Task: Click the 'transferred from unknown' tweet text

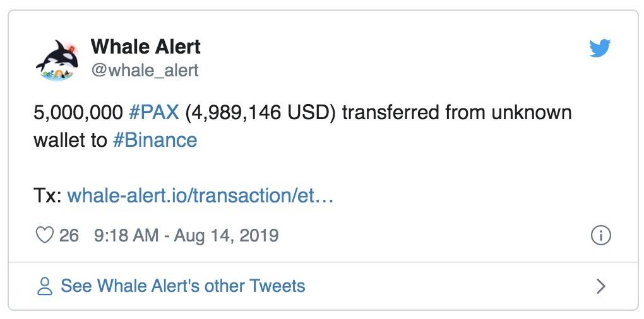Action: (456, 112)
